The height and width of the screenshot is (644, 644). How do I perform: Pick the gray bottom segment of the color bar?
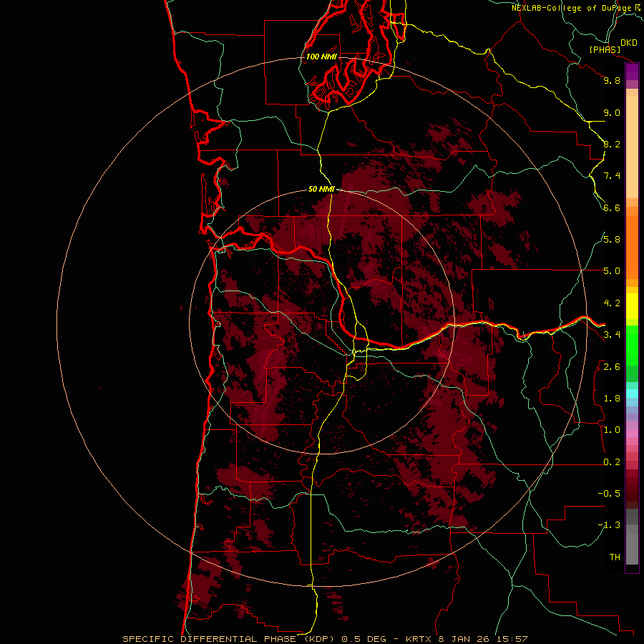point(632,549)
